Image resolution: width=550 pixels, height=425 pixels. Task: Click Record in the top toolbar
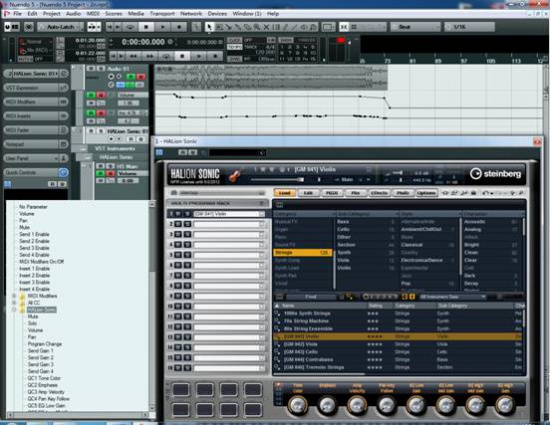(x=179, y=27)
